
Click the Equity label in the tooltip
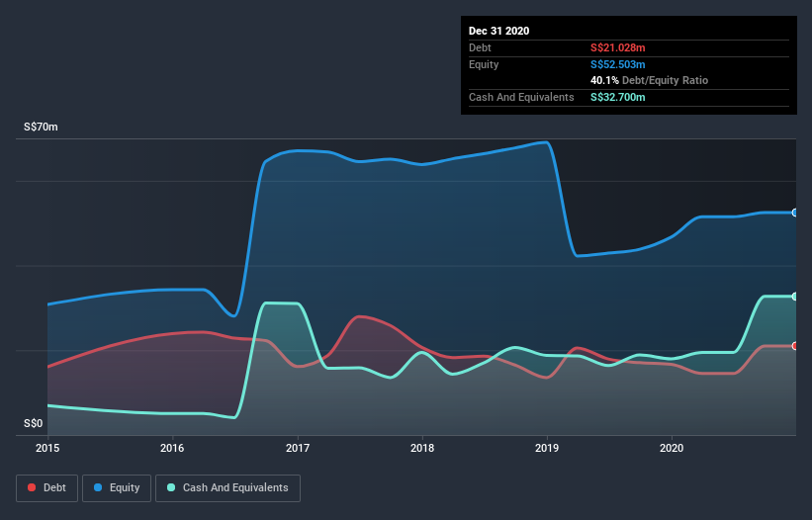pos(484,64)
